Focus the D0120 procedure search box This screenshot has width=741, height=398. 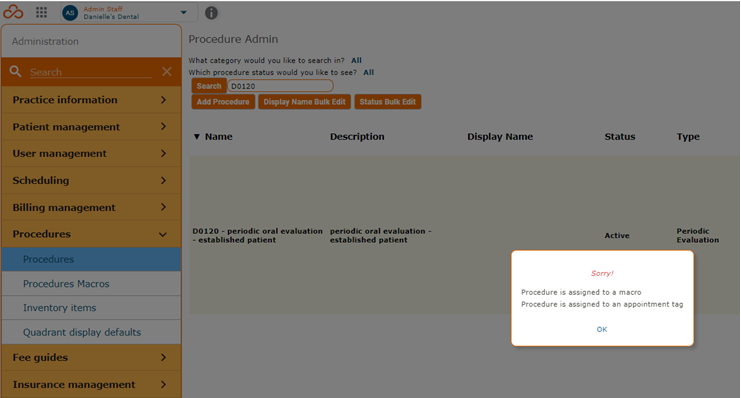280,86
